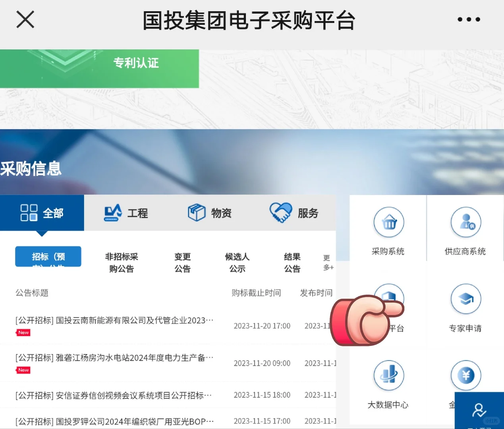This screenshot has width=504, height=429.
Task: 选择变更公告分类
Action: tap(182, 263)
